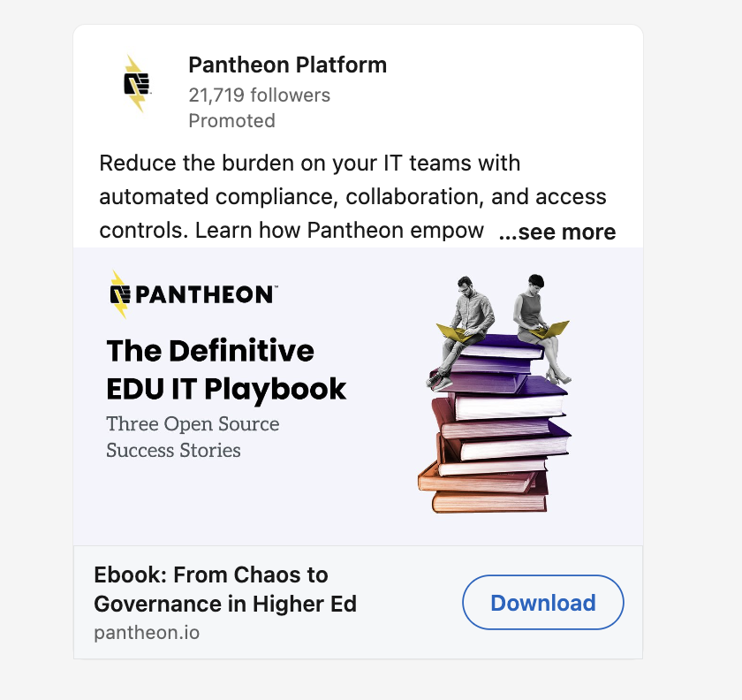Click the PANTHEON wordmark in the ad image
Screen dimensions: 742x700
tap(204, 294)
